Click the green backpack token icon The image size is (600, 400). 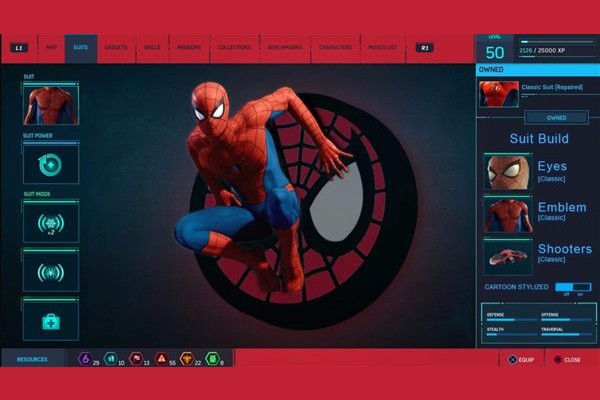212,359
